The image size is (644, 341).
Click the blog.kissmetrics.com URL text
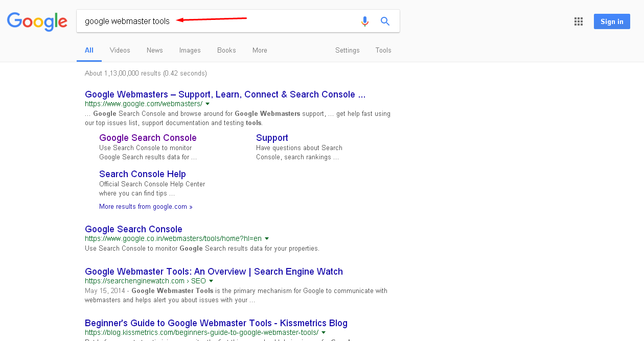tap(202, 333)
